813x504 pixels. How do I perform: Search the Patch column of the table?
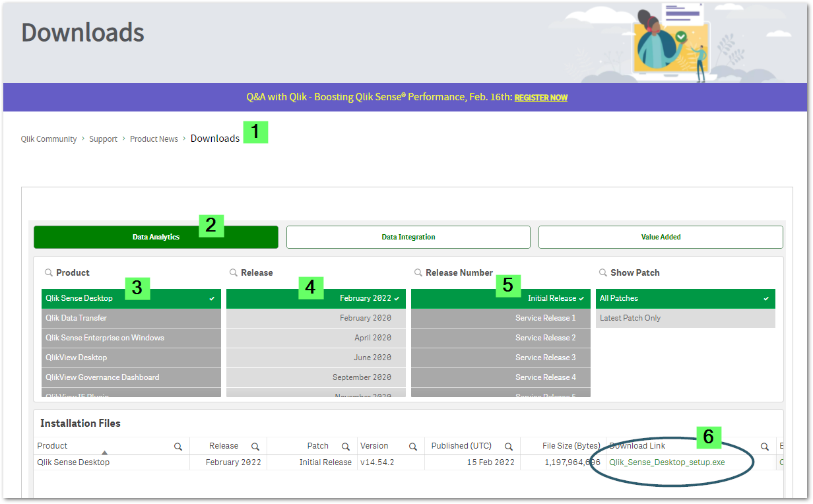(346, 446)
